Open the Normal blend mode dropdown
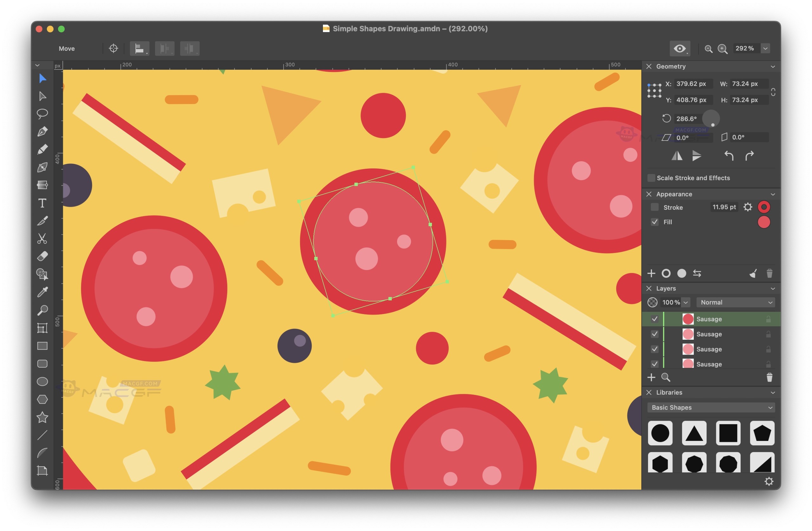812x531 pixels. click(x=736, y=302)
